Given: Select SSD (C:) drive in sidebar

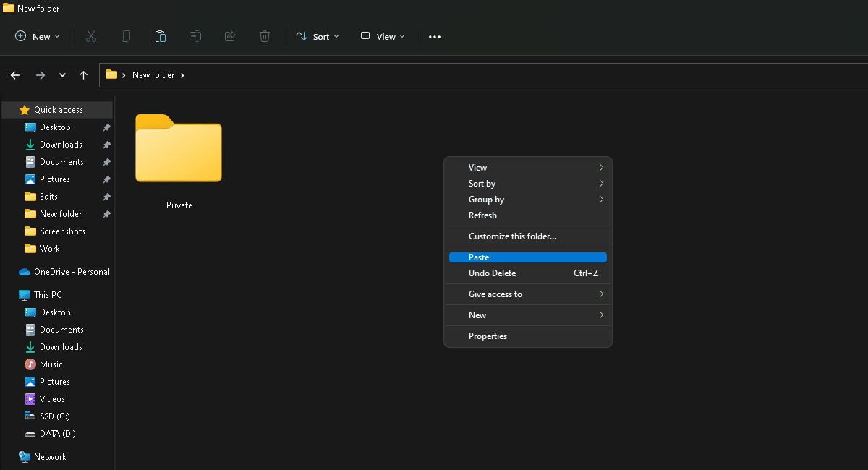Looking at the screenshot, I should pos(54,416).
